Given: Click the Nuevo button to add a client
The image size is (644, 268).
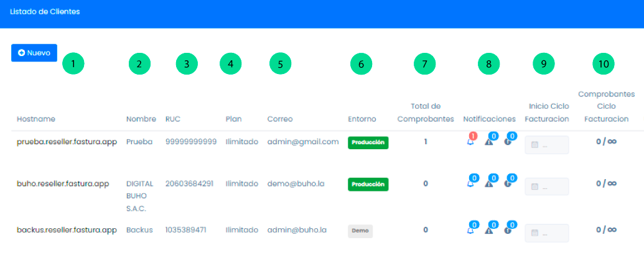Looking at the screenshot, I should [x=34, y=53].
